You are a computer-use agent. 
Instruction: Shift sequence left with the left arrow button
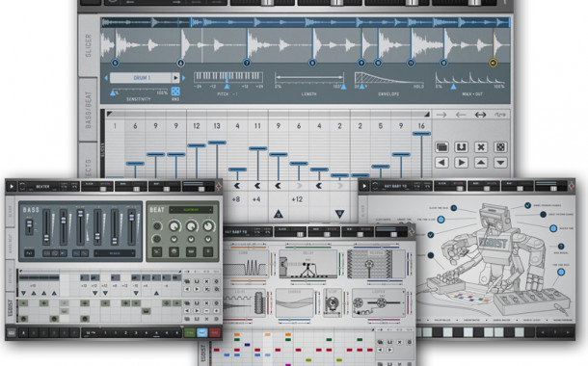click(x=441, y=163)
